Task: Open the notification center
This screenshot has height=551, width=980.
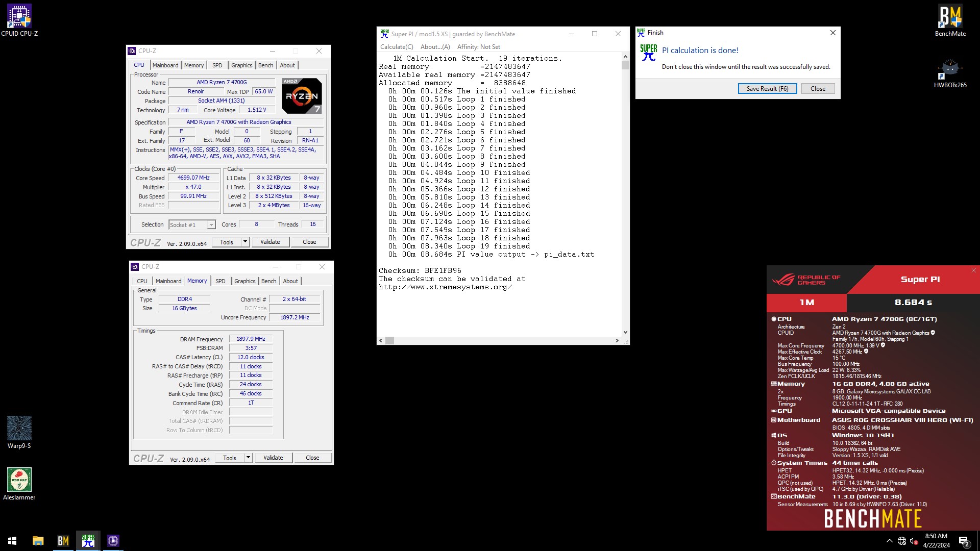Action: (964, 541)
